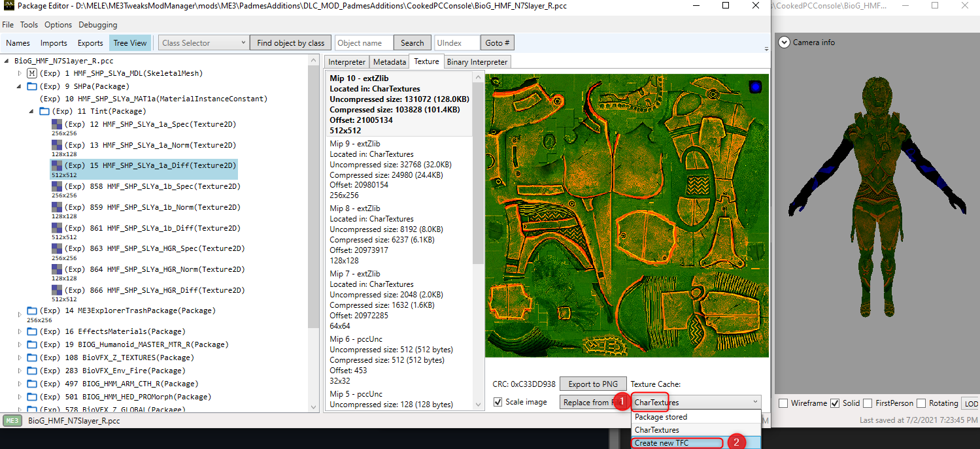Switch to the Binary Interpreter tab

click(477, 62)
